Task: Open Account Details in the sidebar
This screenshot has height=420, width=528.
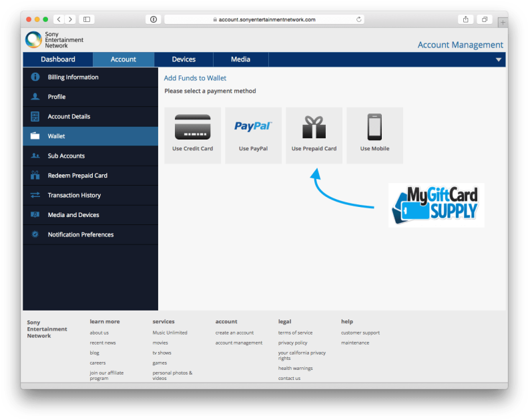Action: point(90,117)
